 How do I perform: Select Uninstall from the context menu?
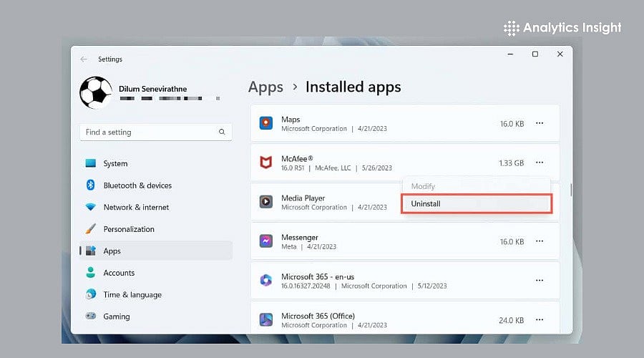click(x=477, y=204)
